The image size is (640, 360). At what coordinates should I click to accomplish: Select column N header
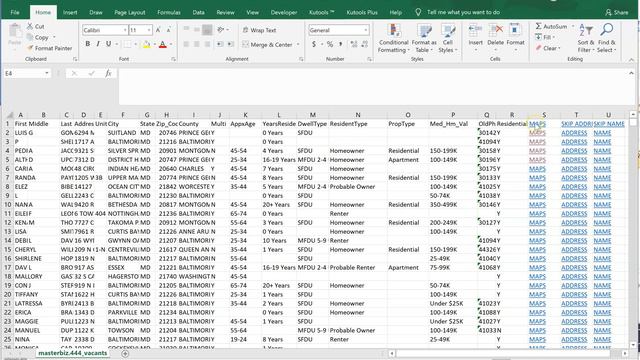(358, 115)
